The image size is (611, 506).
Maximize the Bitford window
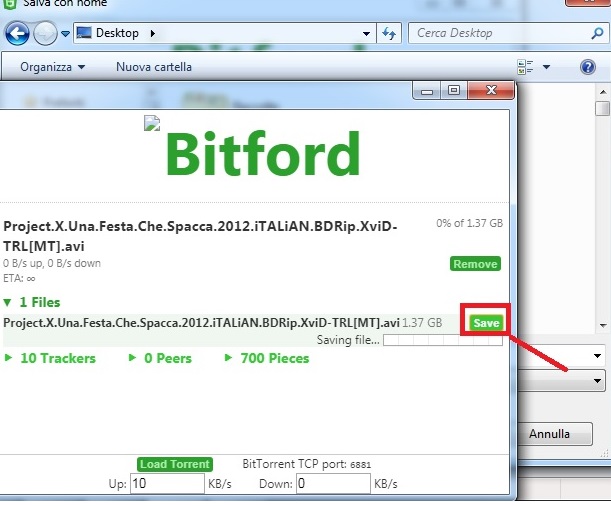[454, 91]
